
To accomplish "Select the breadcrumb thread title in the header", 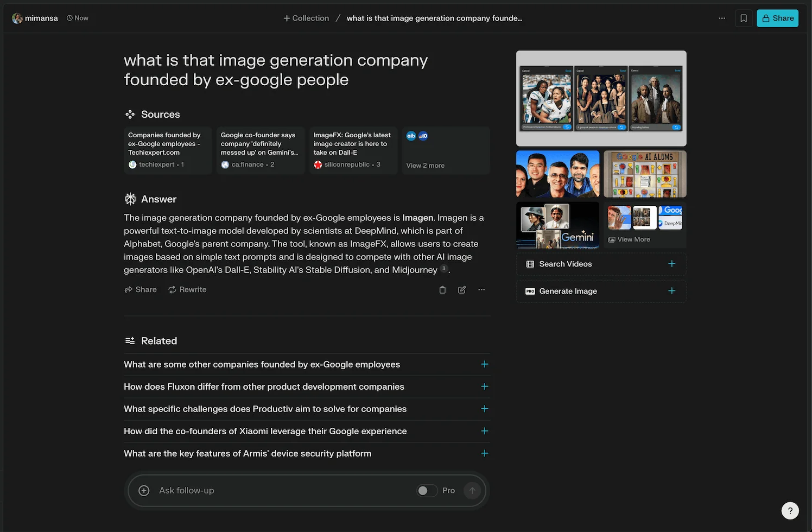I will coord(434,18).
